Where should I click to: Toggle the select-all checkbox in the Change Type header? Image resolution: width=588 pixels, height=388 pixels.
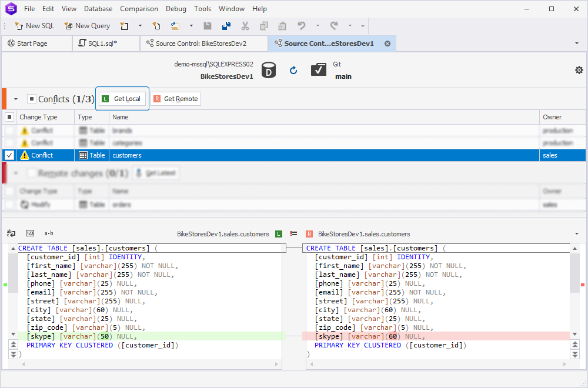pyautogui.click(x=9, y=117)
